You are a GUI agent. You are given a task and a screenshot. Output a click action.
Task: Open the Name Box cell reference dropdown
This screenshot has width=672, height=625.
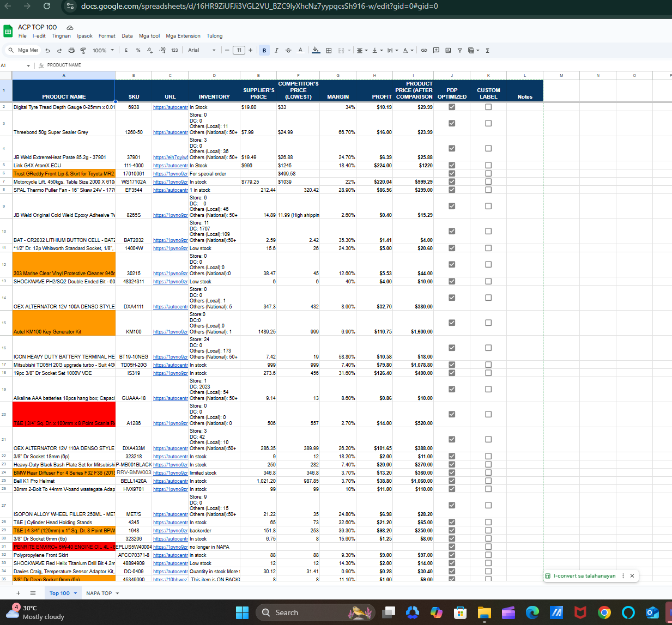pyautogui.click(x=28, y=65)
